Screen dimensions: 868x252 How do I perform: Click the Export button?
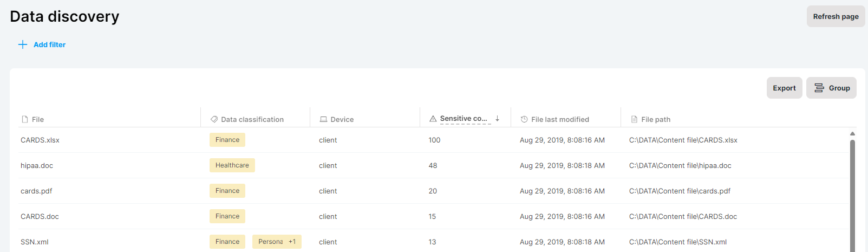pyautogui.click(x=784, y=88)
